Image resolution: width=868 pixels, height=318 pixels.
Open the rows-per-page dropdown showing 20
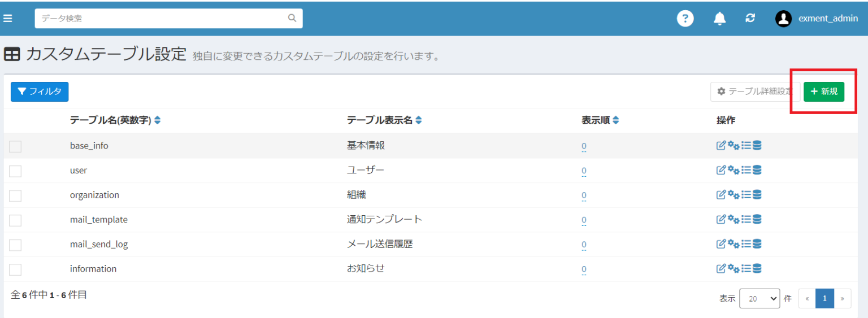(x=759, y=299)
